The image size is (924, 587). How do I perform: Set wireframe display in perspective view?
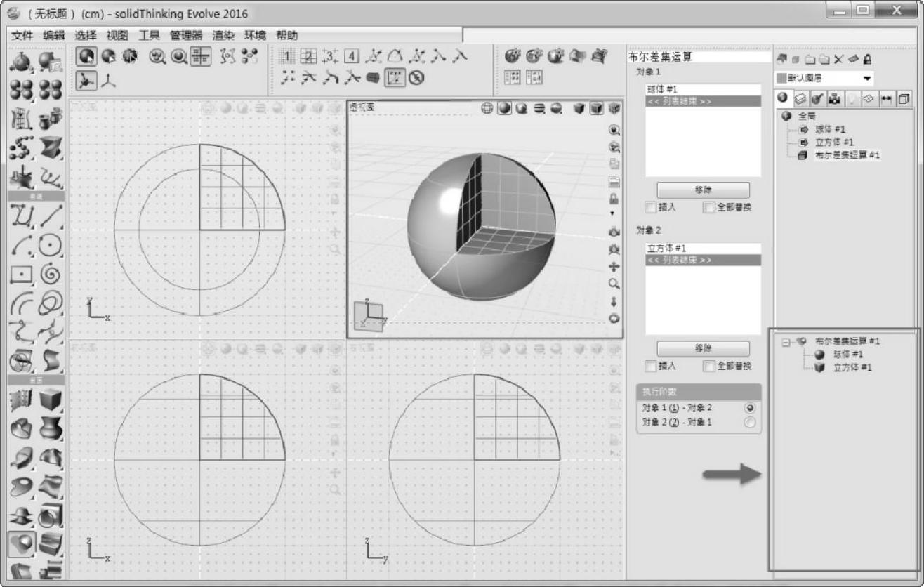[x=486, y=108]
